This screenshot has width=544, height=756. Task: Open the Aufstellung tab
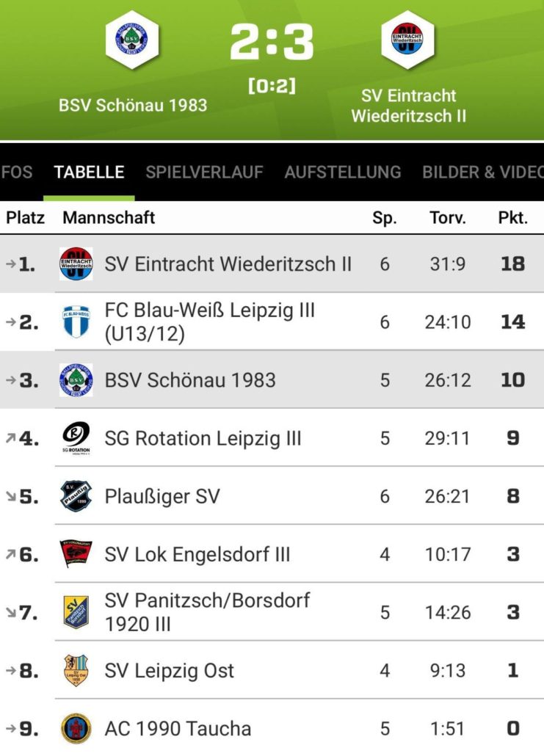click(x=343, y=172)
